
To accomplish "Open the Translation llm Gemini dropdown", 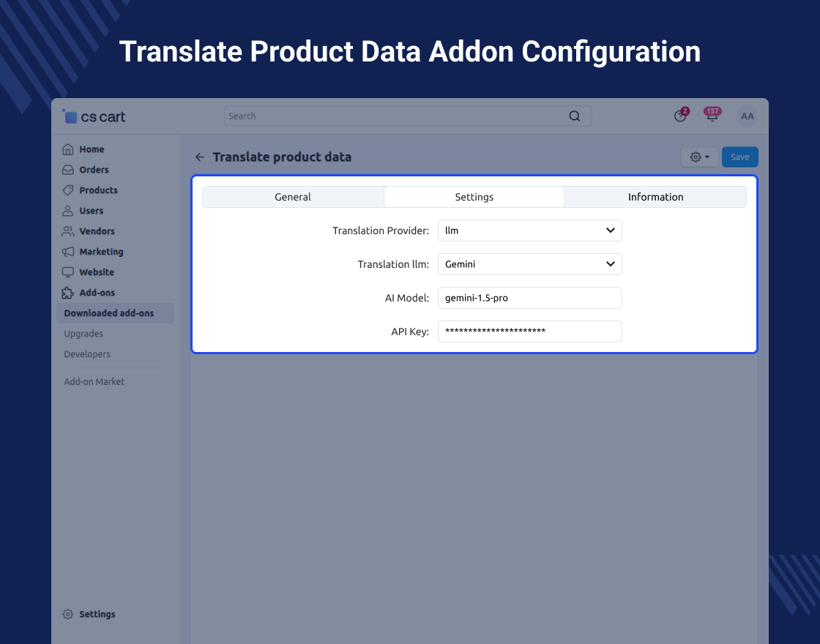I will 529,264.
